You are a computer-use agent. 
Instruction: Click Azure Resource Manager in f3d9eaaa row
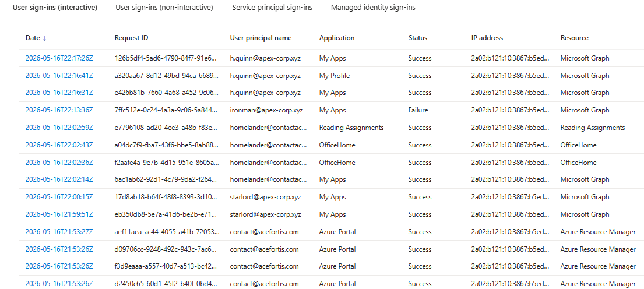click(598, 266)
